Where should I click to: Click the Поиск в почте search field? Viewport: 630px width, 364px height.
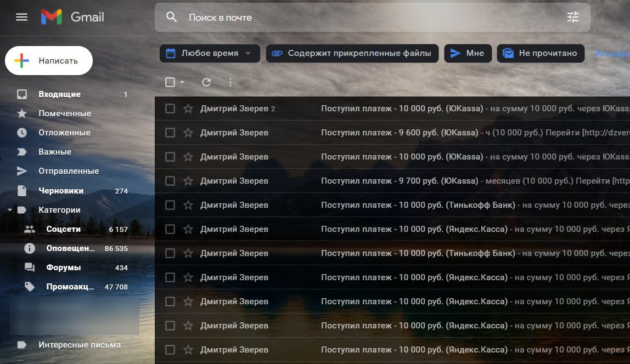pyautogui.click(x=373, y=17)
